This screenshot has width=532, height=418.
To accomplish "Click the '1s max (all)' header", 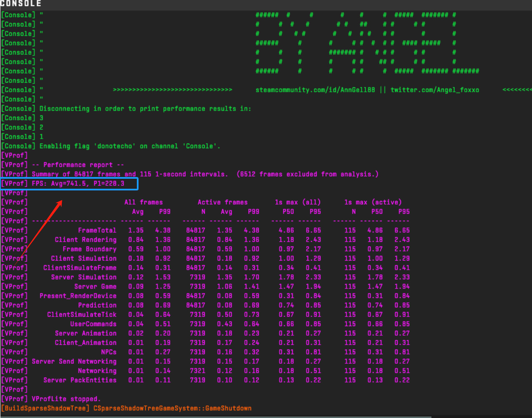I will (x=298, y=202).
